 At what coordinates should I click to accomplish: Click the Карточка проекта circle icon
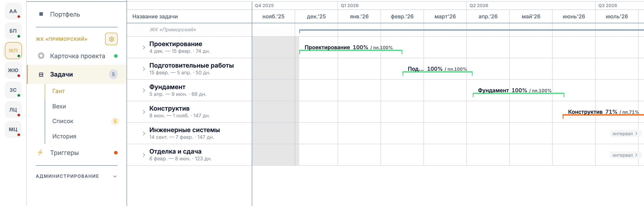(41, 56)
